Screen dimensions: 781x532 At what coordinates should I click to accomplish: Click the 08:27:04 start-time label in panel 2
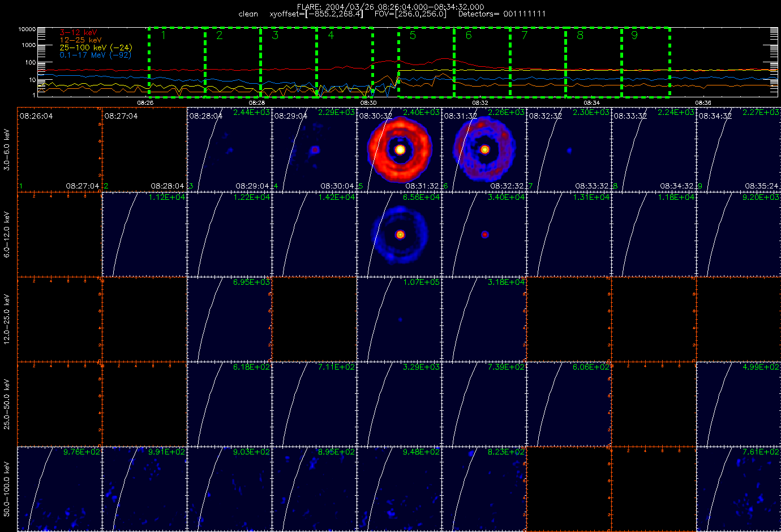click(x=121, y=116)
